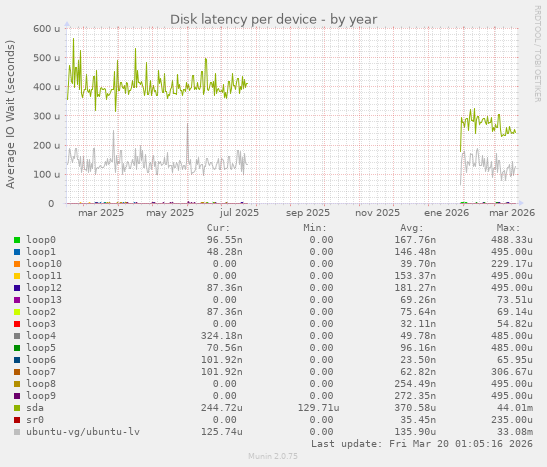Click the 600 u y-axis label

[47, 29]
